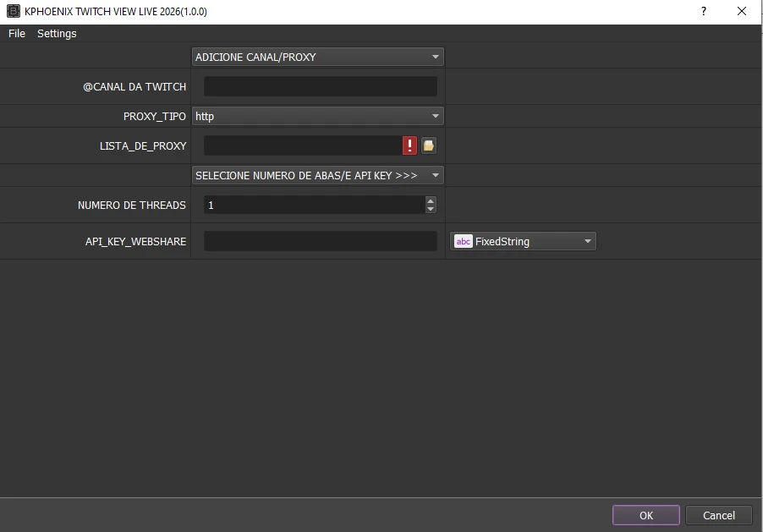This screenshot has height=532, width=763.
Task: Click the @CANAL DA TWITCH input field
Action: (321, 86)
